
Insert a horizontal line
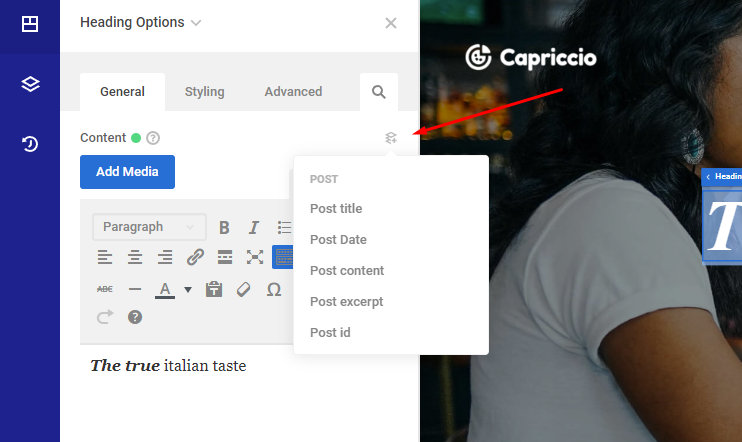[x=135, y=289]
